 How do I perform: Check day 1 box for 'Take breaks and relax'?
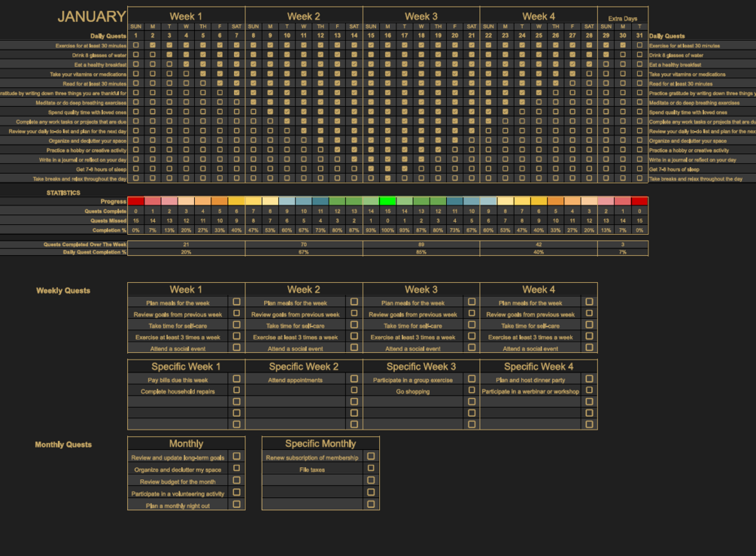coord(136,178)
